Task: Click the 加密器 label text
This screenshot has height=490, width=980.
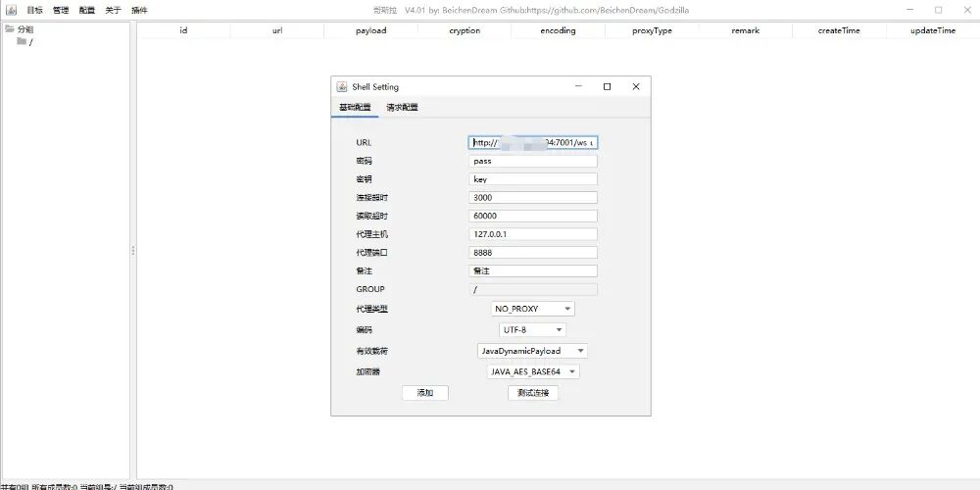Action: [367, 371]
